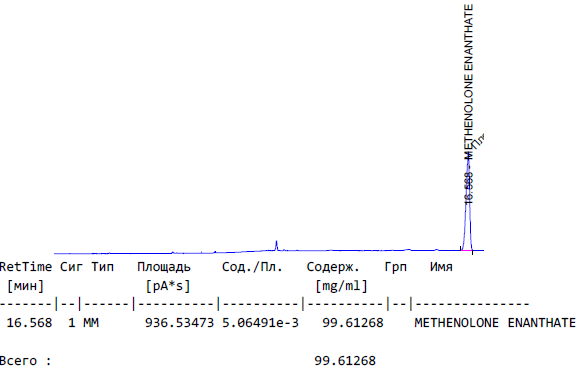This screenshot has height=373, width=587.
Task: Select the 5.06491e-3 value
Action: (260, 323)
